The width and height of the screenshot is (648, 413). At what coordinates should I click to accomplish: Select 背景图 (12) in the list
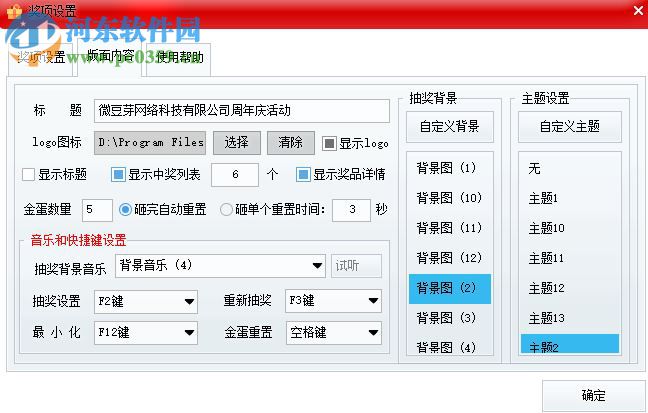450,258
